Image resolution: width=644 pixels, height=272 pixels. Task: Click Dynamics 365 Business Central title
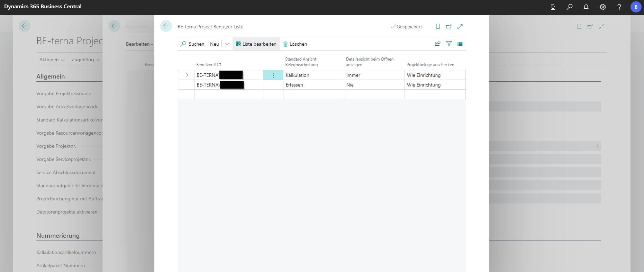pyautogui.click(x=43, y=7)
